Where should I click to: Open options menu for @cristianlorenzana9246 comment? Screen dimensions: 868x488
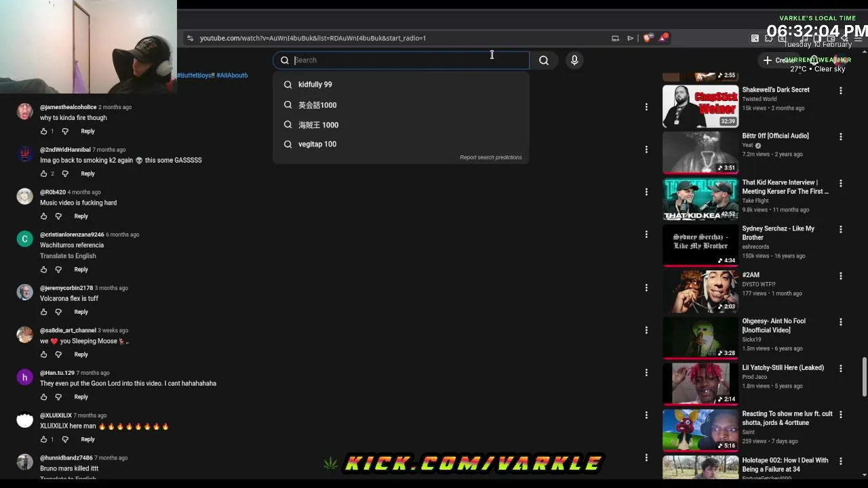[646, 235]
